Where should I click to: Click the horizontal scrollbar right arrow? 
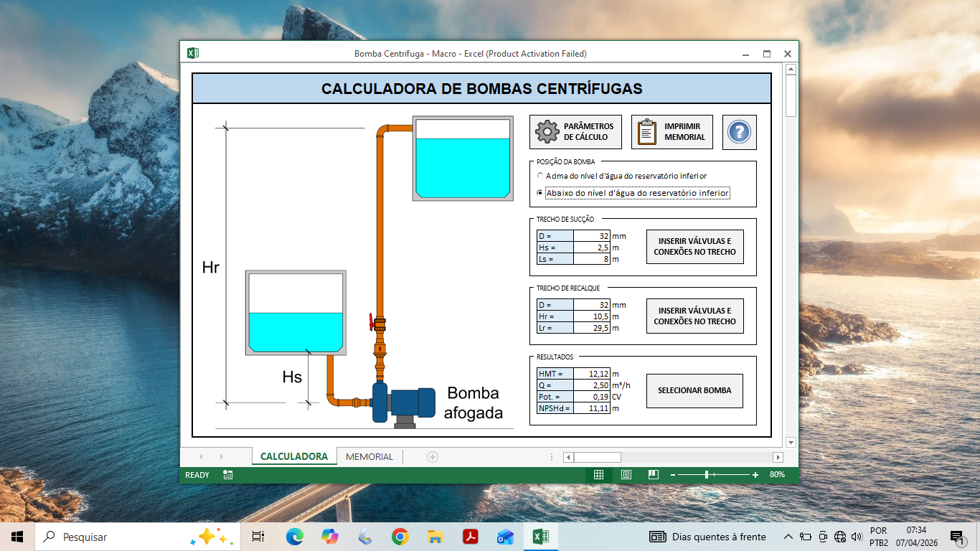(x=778, y=457)
